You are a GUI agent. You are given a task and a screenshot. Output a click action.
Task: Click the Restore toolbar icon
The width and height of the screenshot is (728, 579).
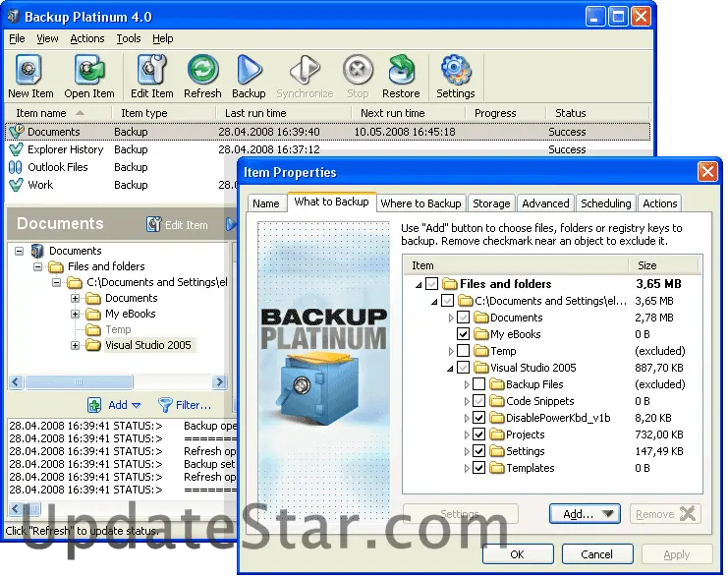(x=401, y=71)
